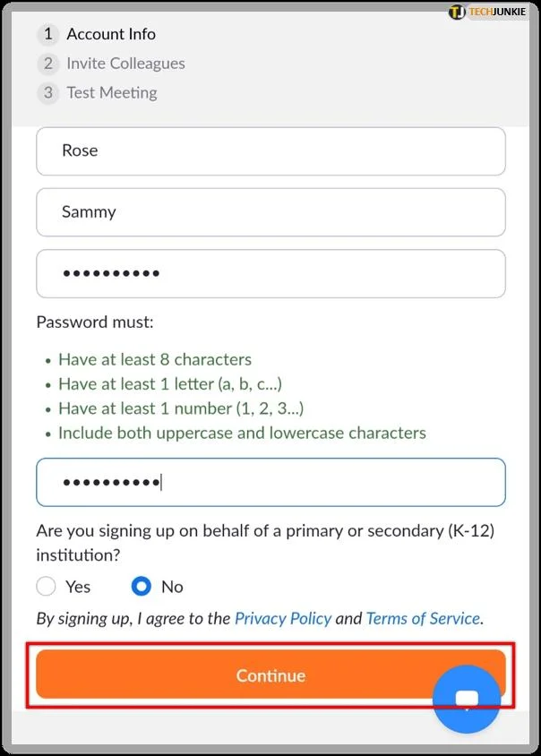
Task: Go to Account Info step
Action: 111,34
